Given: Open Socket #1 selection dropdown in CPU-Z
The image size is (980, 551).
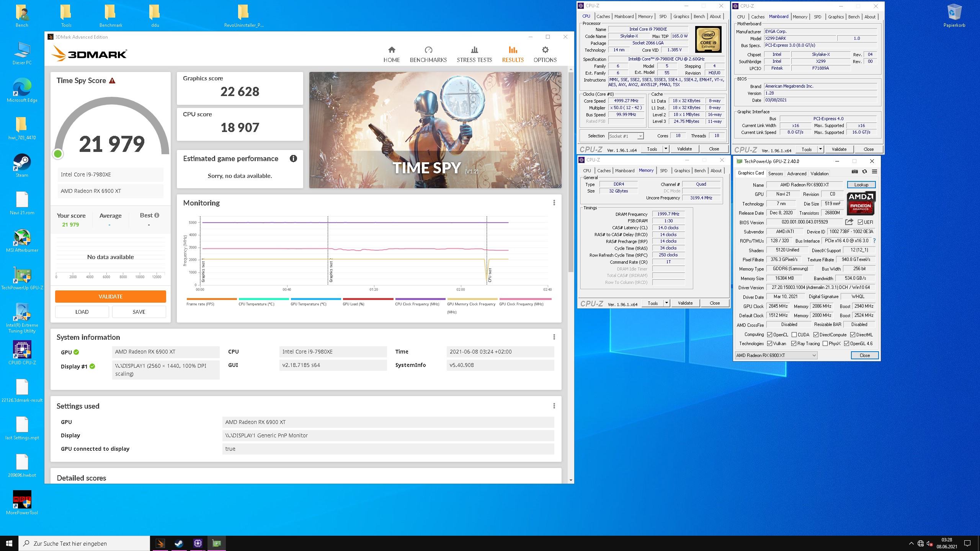Looking at the screenshot, I should pyautogui.click(x=626, y=136).
